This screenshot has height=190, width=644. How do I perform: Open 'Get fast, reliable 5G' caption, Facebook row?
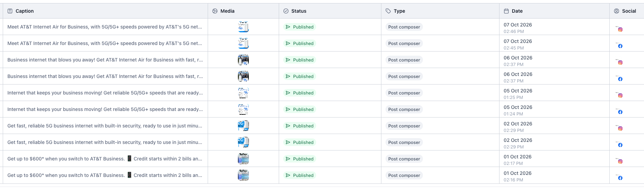click(105, 142)
